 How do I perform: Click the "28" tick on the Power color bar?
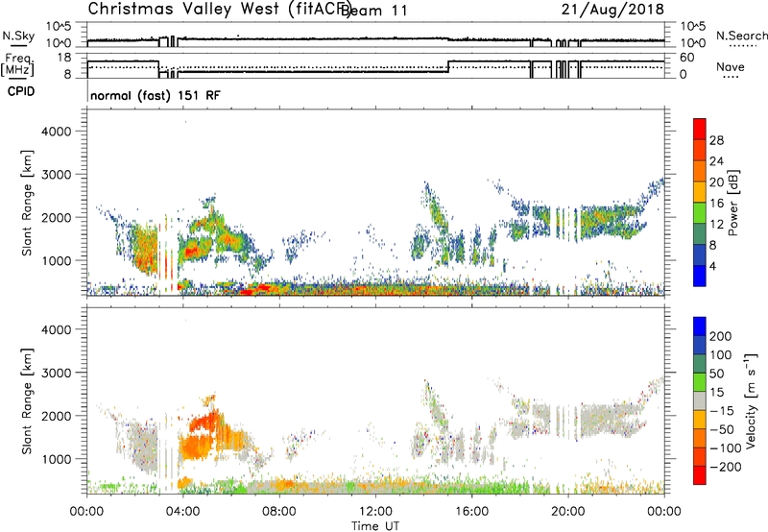(x=716, y=140)
